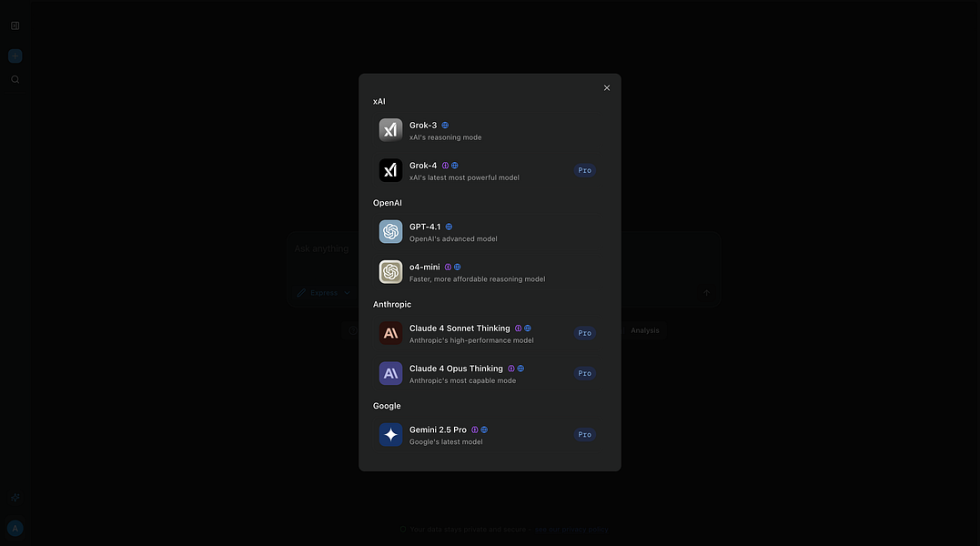Click "Anthropic's high-performance model" description
Screen dimensions: 980x546
(x=471, y=340)
